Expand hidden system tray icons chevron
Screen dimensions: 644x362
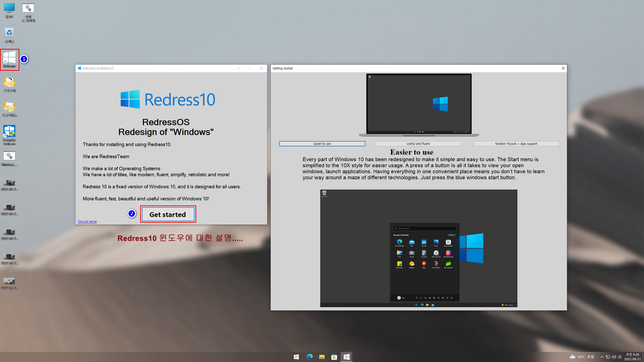[x=602, y=357]
